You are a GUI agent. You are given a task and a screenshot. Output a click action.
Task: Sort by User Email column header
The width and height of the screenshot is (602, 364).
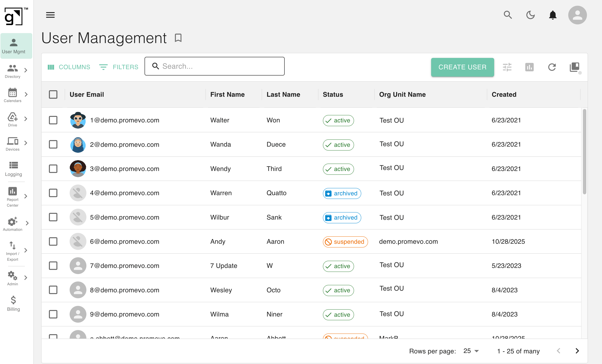click(86, 94)
